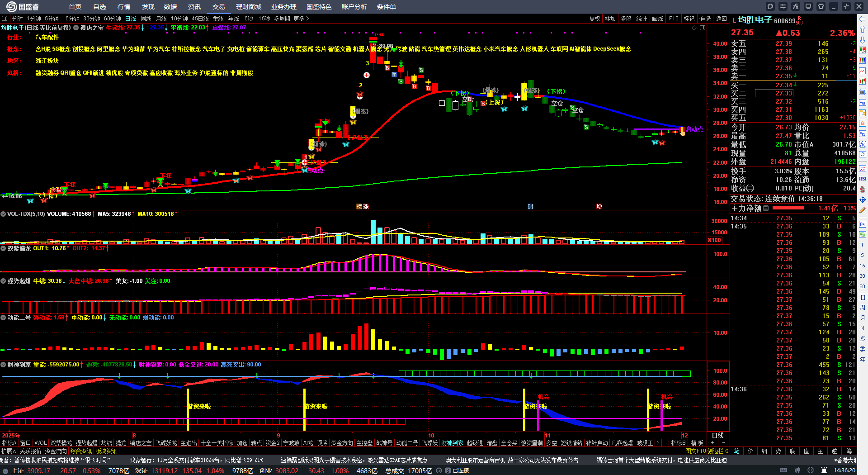This screenshot has height=475, width=868.
Task: Switch to the 综合资讯 tab
Action: pos(81,451)
